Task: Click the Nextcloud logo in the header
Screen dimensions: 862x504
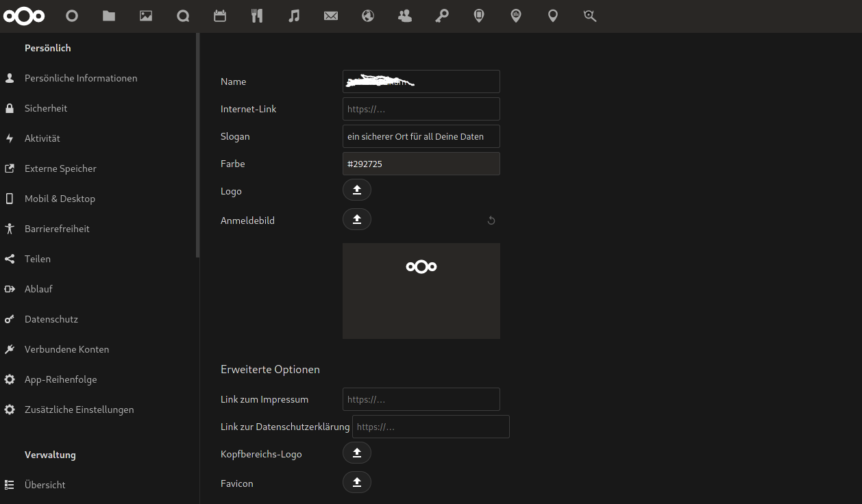Action: 24,16
